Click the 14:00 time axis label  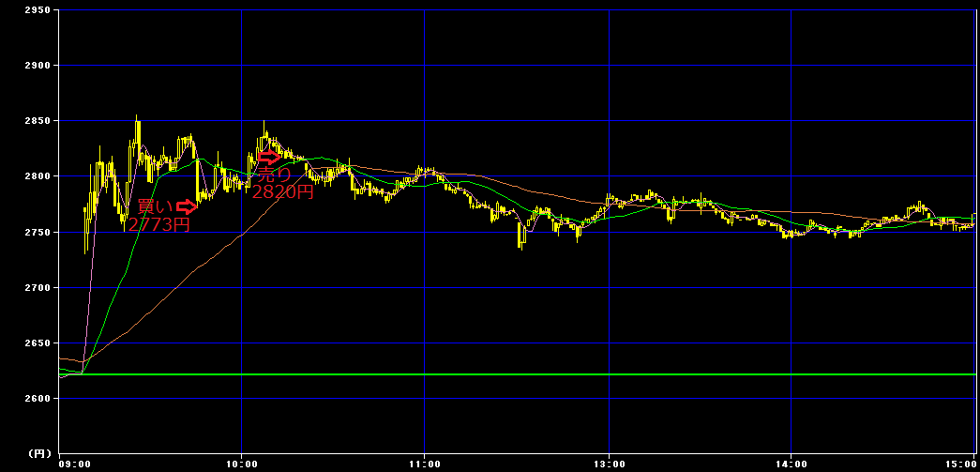tap(791, 464)
